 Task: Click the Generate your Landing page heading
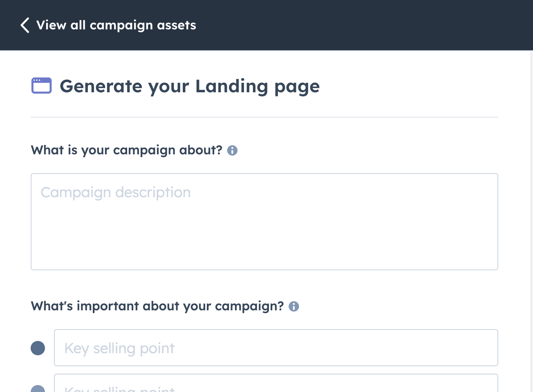[x=190, y=86]
